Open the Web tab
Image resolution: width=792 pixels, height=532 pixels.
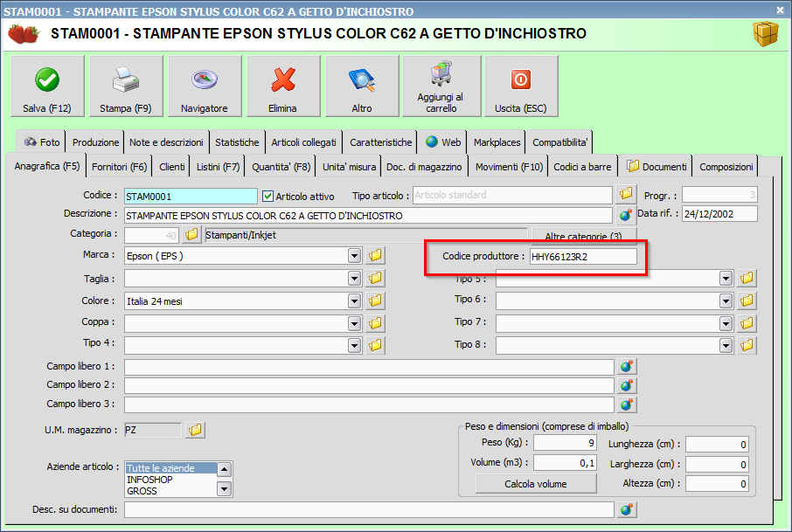(x=443, y=142)
